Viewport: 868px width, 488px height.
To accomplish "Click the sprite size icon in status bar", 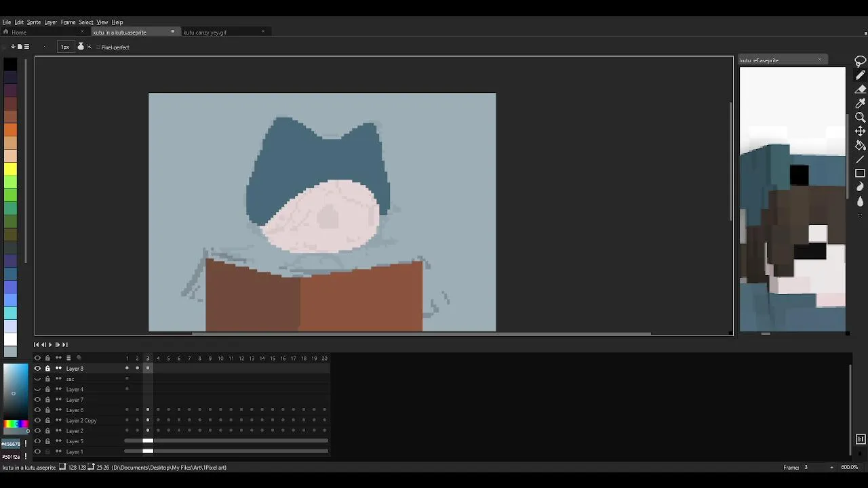I will tap(62, 467).
